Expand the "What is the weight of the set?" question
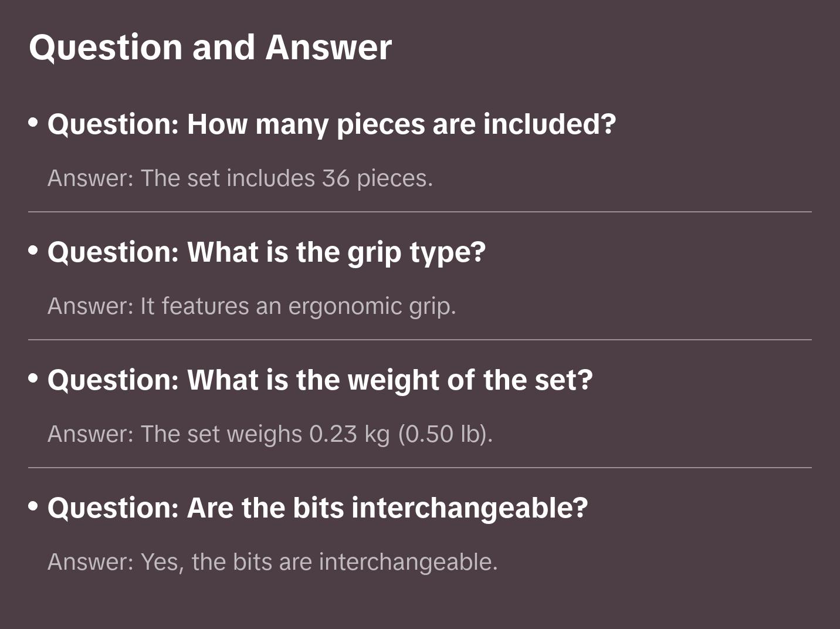 coord(320,380)
